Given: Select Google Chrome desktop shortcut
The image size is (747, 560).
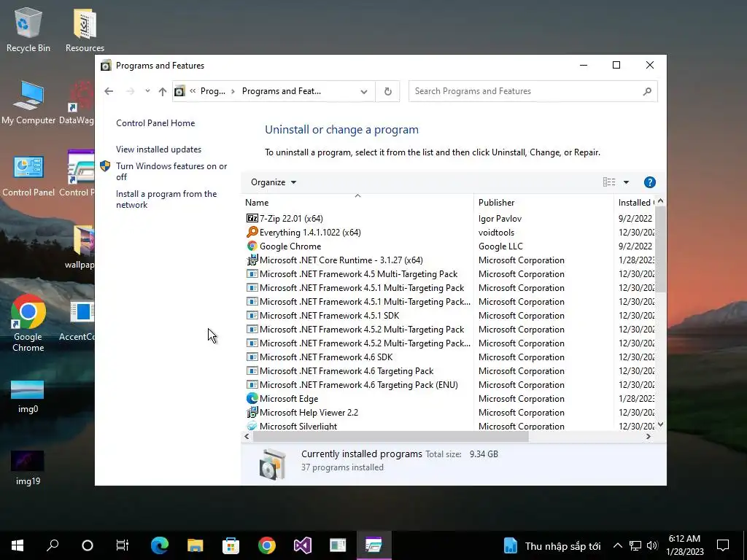Looking at the screenshot, I should click(28, 323).
